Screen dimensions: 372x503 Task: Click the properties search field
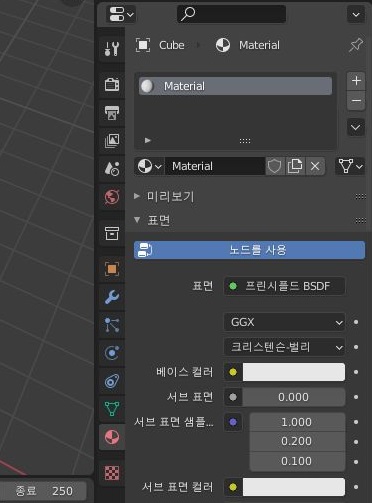point(231,14)
